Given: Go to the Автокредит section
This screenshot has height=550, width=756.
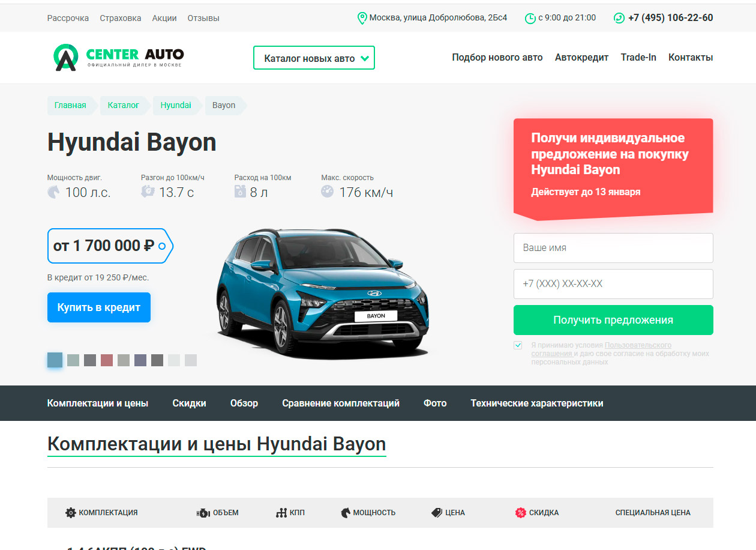Looking at the screenshot, I should pyautogui.click(x=582, y=58).
